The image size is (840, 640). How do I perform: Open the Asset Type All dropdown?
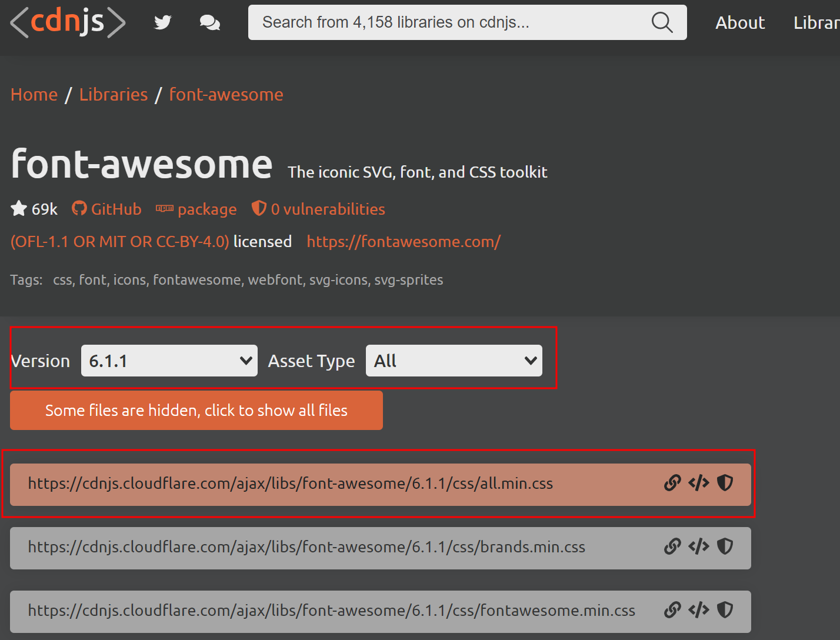(x=454, y=361)
